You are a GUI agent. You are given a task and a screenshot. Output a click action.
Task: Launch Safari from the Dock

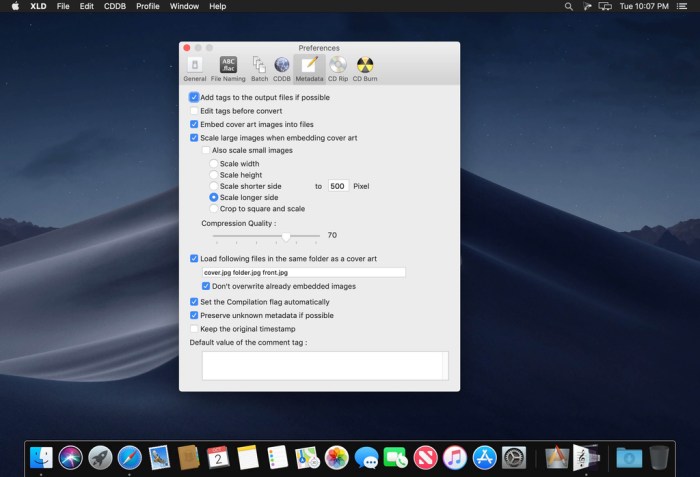[129, 458]
